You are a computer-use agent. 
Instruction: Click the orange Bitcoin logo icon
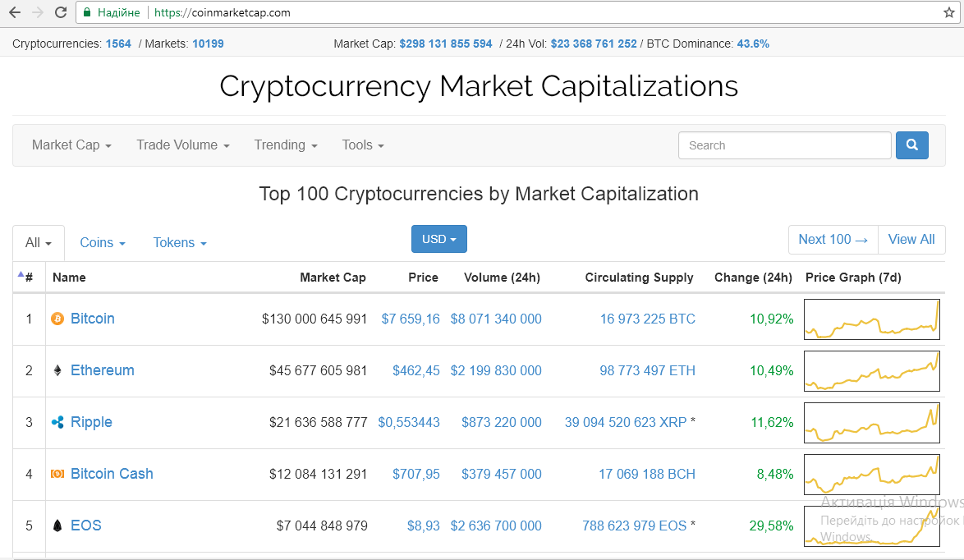pyautogui.click(x=57, y=319)
